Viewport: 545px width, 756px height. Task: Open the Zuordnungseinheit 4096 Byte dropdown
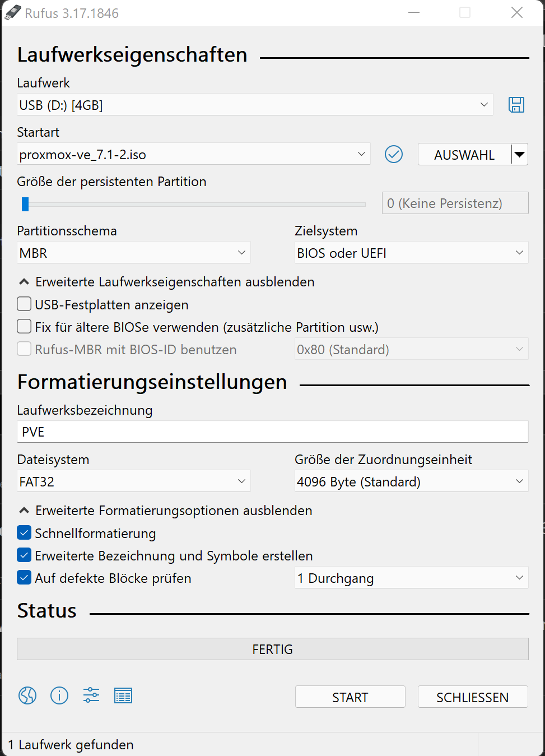click(x=411, y=481)
